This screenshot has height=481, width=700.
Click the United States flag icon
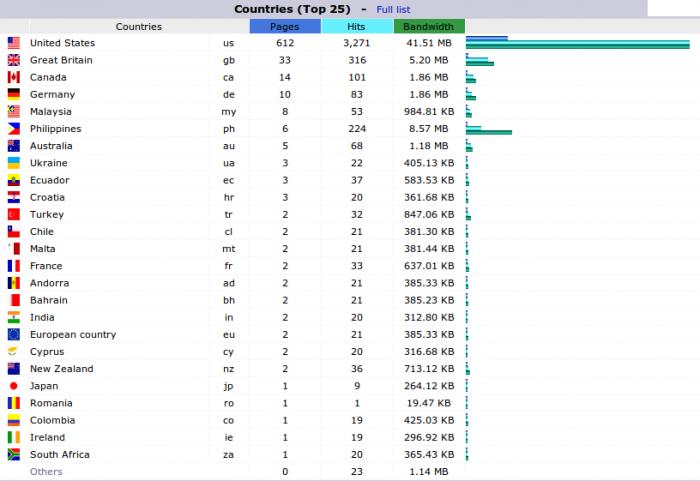14,43
